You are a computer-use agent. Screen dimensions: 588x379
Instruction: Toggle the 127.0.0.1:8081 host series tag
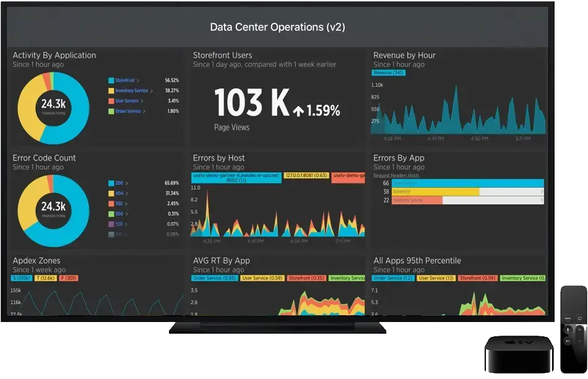306,176
